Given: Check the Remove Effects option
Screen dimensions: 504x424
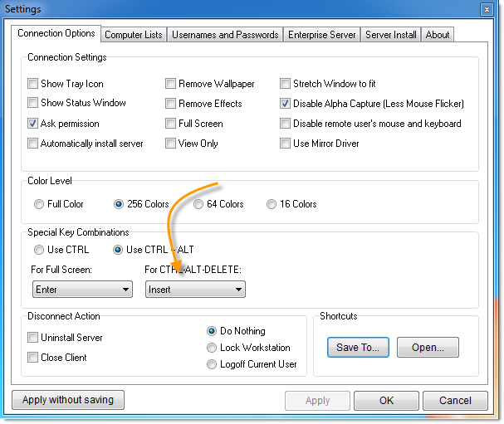Looking at the screenshot, I should [x=170, y=104].
